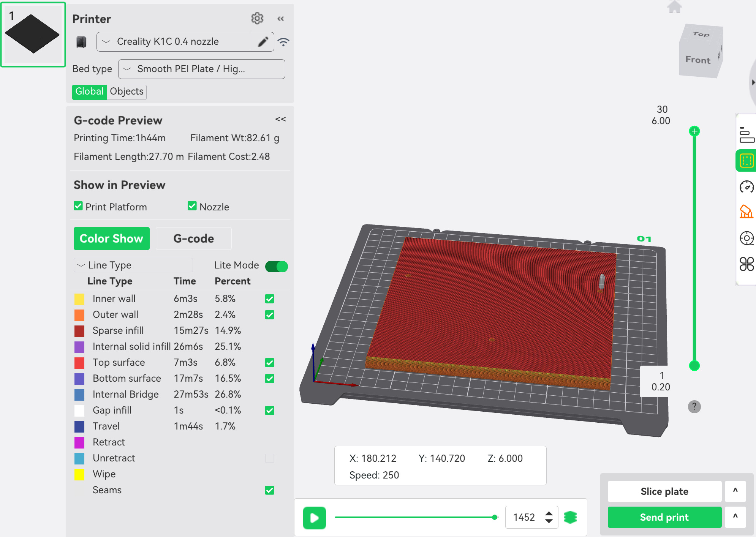Toggle the Lite Mode switch

click(x=277, y=266)
